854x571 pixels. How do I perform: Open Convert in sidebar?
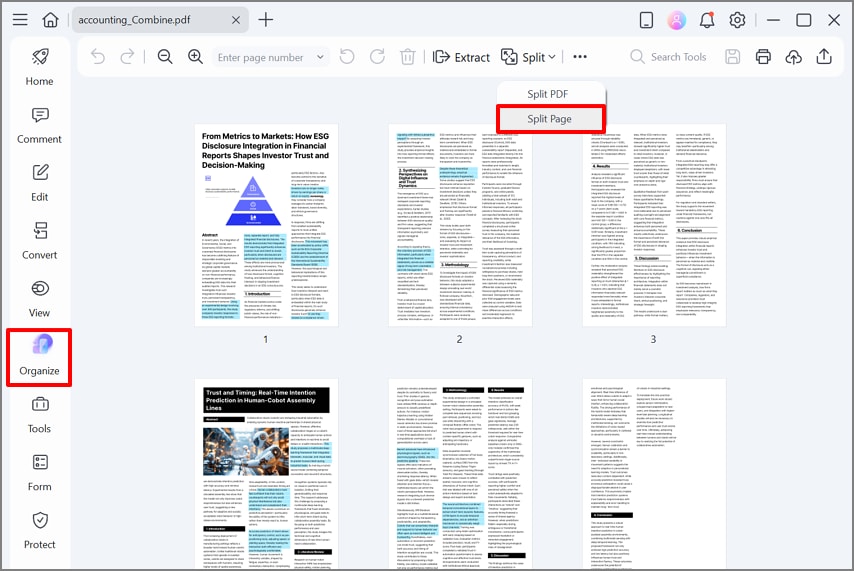[x=40, y=241]
